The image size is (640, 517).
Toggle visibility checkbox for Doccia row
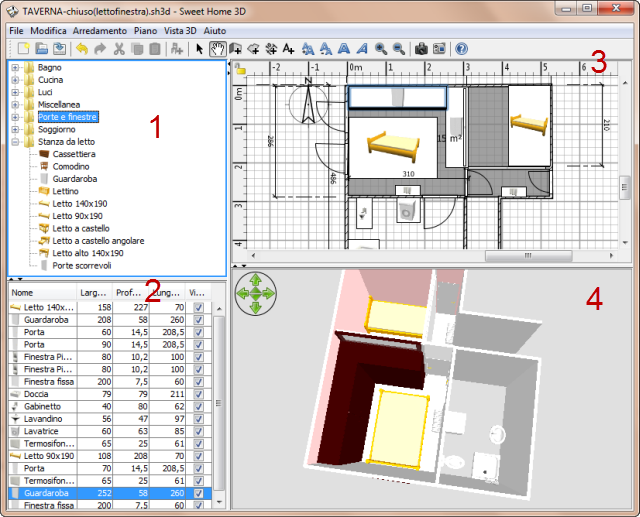197,394
